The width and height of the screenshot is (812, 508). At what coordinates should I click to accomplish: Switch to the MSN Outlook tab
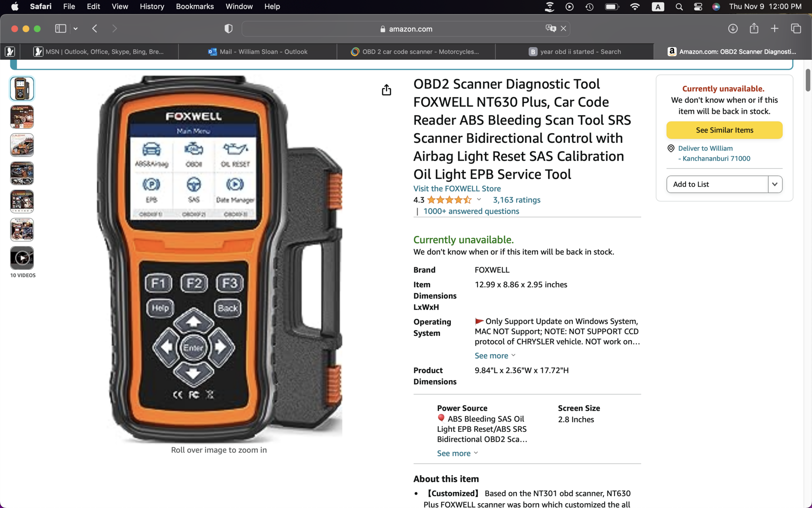tap(99, 52)
